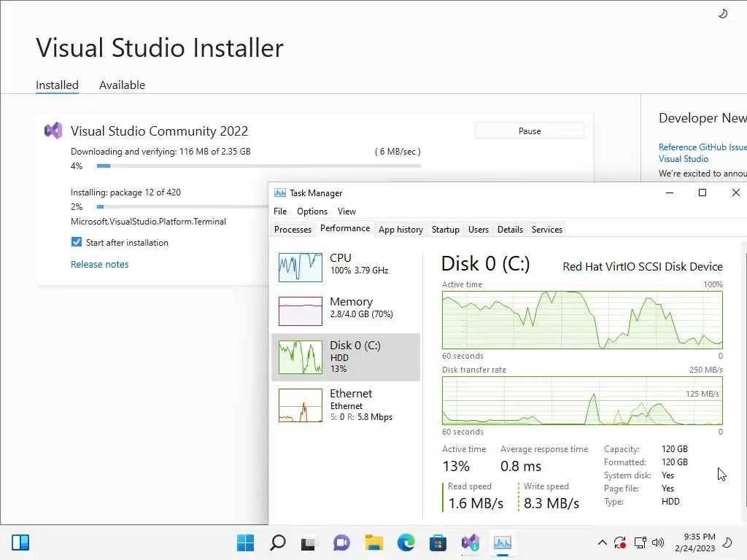Image resolution: width=747 pixels, height=560 pixels.
Task: Open the File menu in Task Manager
Action: click(280, 211)
